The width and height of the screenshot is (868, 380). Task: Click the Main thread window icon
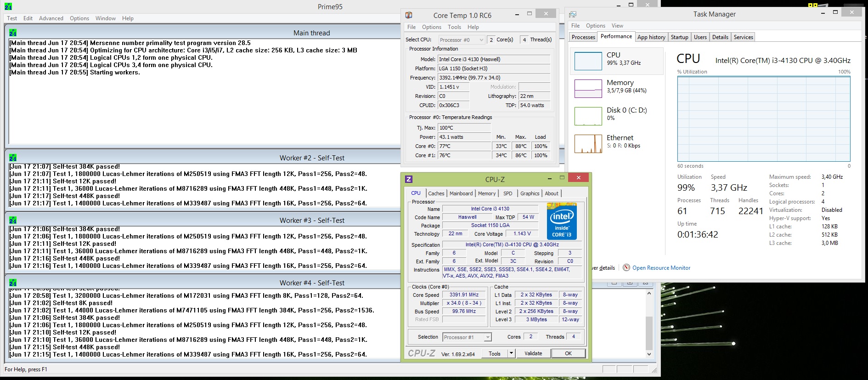click(13, 33)
